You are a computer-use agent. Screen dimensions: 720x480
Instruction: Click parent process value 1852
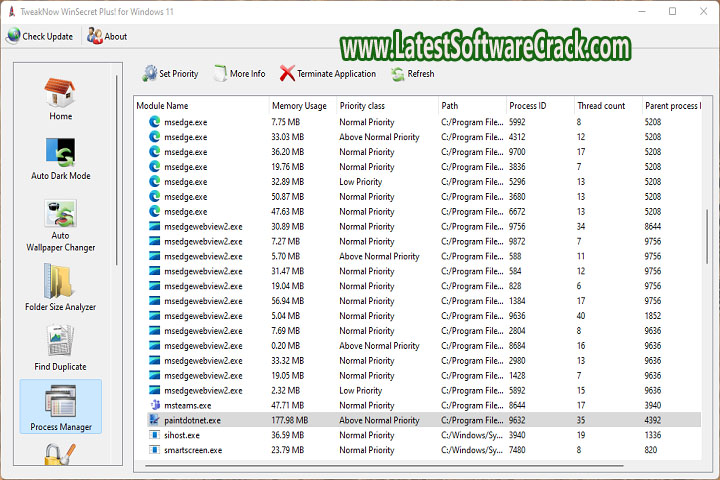(x=652, y=316)
